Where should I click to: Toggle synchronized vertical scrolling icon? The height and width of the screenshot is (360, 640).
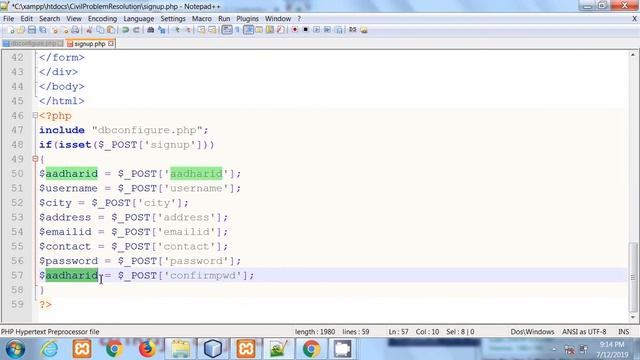pos(201,30)
